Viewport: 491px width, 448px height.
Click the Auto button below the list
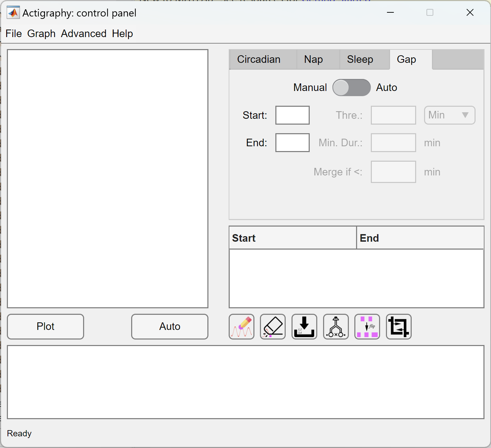click(x=170, y=326)
